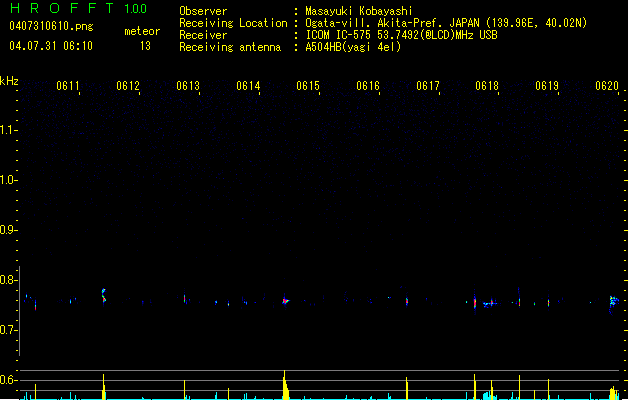629x400 pixels.
Task: Click the tallest yellow intensity bar before 0615
Action: pyautogui.click(x=285, y=385)
